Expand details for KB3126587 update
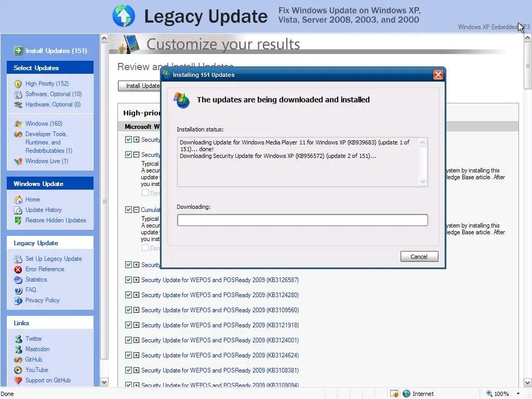This screenshot has height=399, width=532. coord(136,280)
